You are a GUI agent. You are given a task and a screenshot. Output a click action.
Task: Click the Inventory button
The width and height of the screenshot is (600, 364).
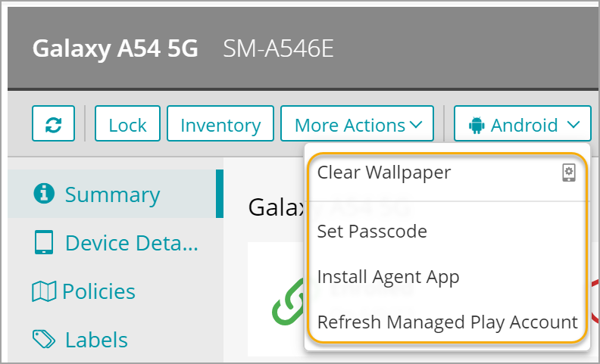(x=220, y=125)
